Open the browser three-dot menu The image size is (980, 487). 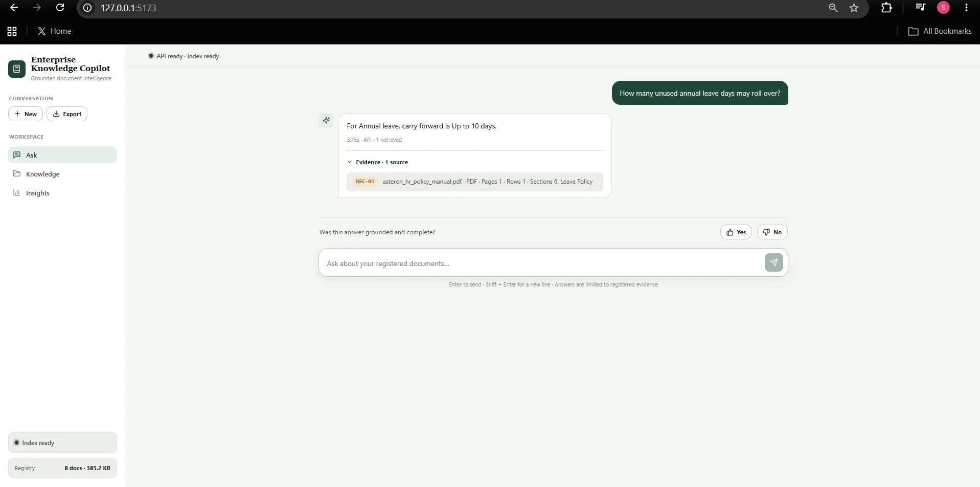[966, 8]
